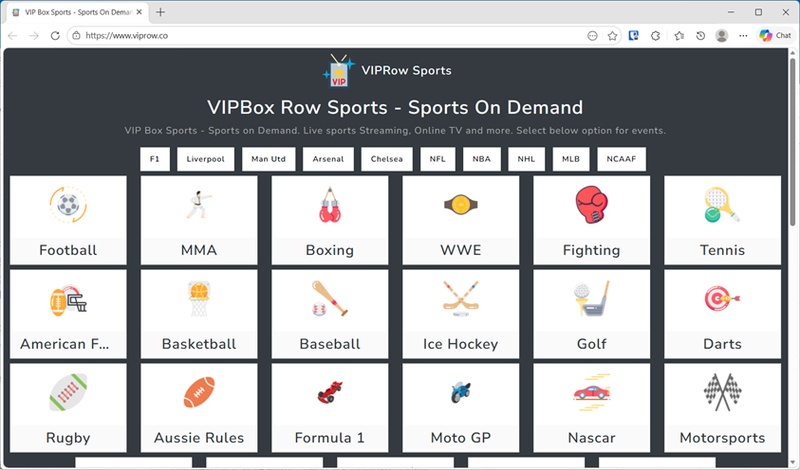The width and height of the screenshot is (800, 470).
Task: Open the Baseball bat icon
Action: click(x=330, y=299)
